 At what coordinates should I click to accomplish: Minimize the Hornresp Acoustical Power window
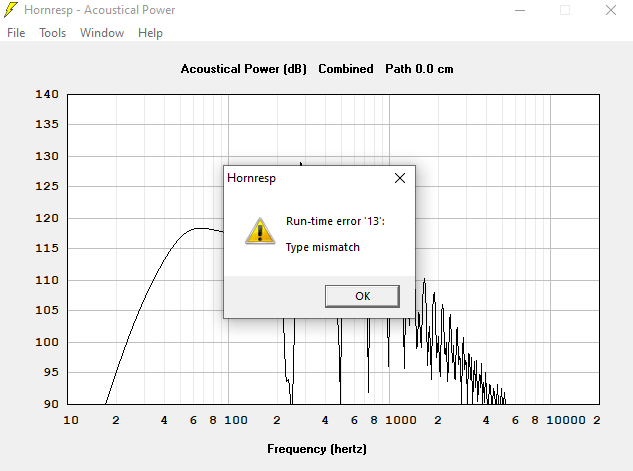coord(520,10)
